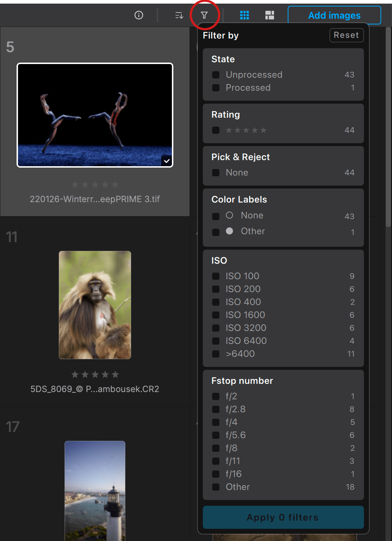Open the image info panel icon
This screenshot has width=392, height=541.
[139, 15]
